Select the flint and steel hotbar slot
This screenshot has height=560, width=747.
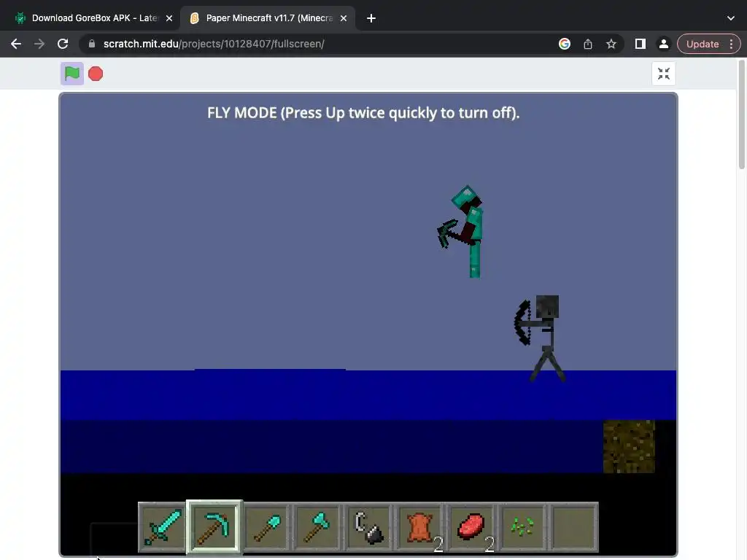(x=369, y=527)
